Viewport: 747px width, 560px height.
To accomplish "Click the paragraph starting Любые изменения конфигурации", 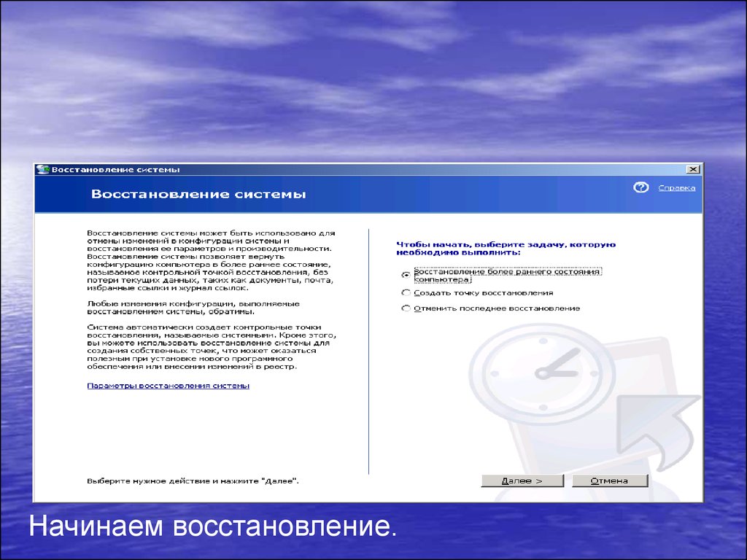I will pos(193,308).
